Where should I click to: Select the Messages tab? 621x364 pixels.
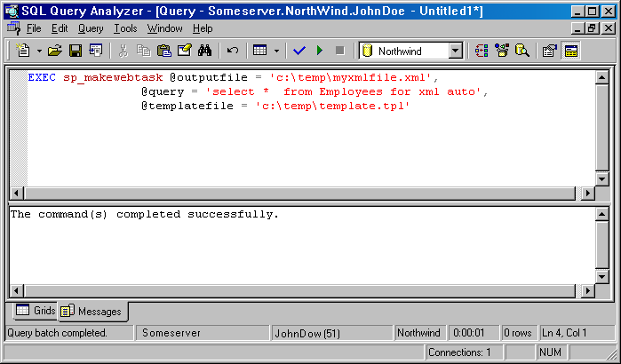coord(92,312)
